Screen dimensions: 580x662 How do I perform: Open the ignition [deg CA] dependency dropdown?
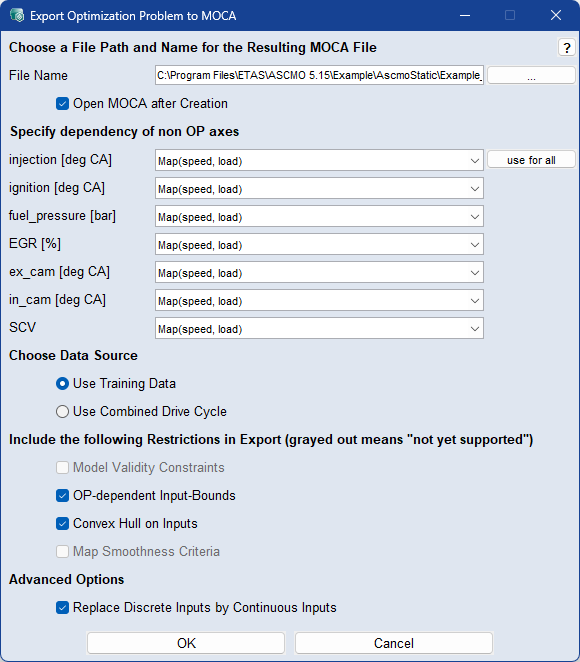pos(319,189)
